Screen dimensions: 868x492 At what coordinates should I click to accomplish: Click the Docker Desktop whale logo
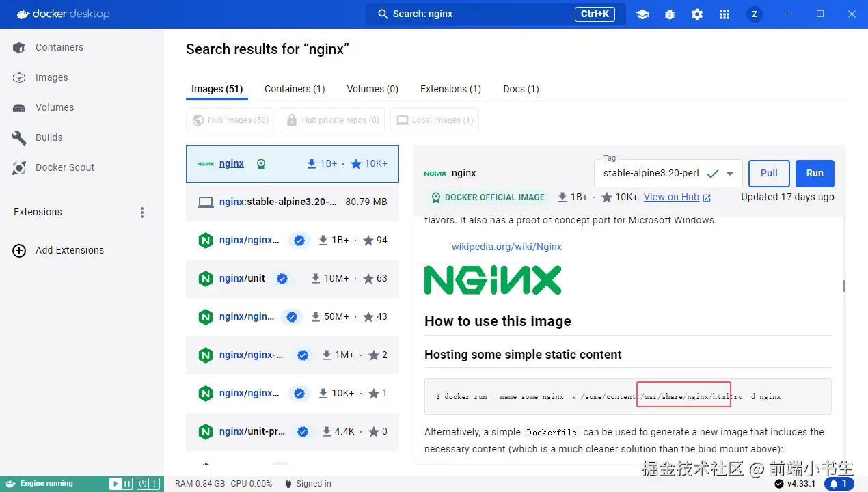(23, 14)
